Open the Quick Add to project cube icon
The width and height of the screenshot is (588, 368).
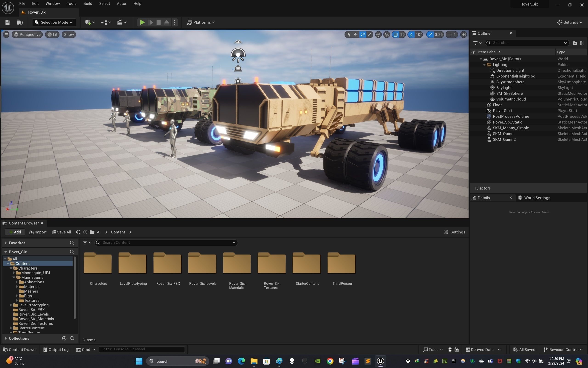tap(90, 22)
